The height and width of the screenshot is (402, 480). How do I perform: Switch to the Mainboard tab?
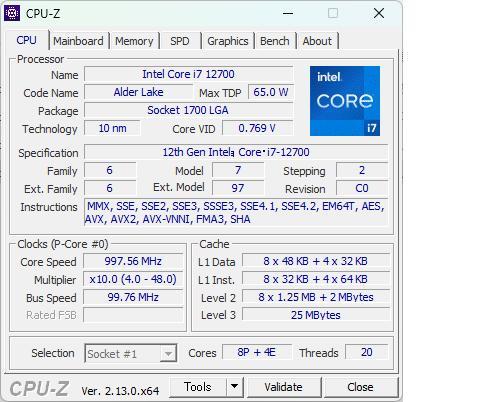click(78, 41)
